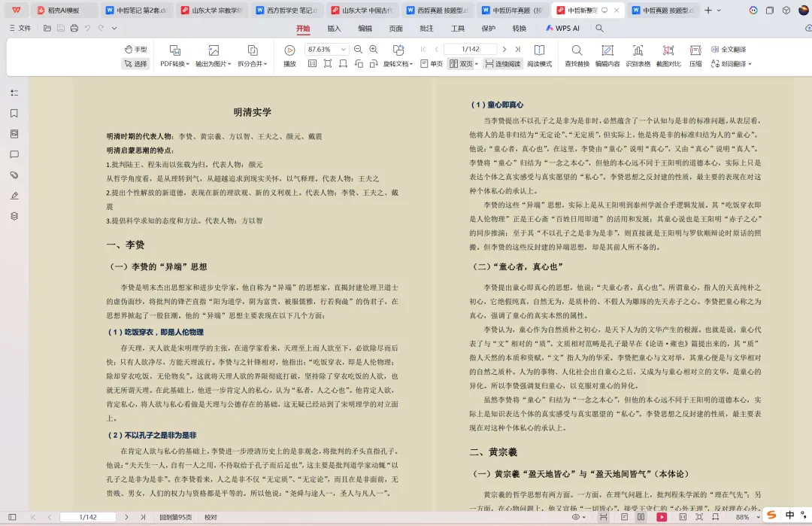
Task: Open Screenshot Compare (截图对比)
Action: click(667, 56)
